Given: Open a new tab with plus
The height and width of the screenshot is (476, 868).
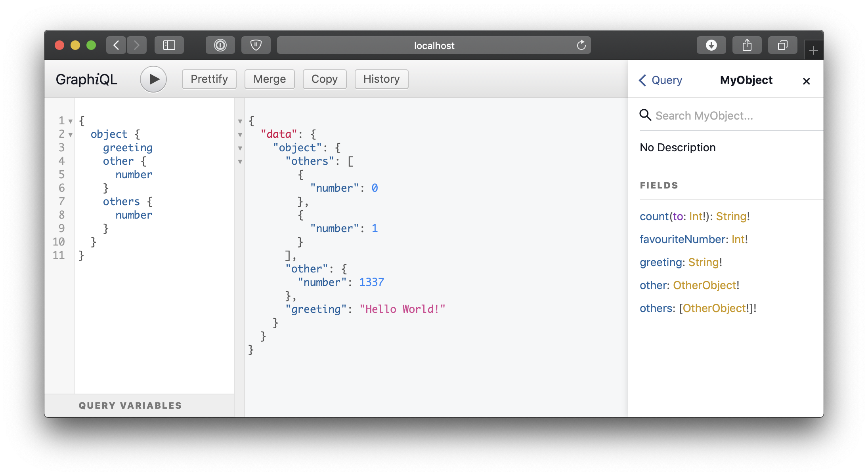Looking at the screenshot, I should coord(813,50).
